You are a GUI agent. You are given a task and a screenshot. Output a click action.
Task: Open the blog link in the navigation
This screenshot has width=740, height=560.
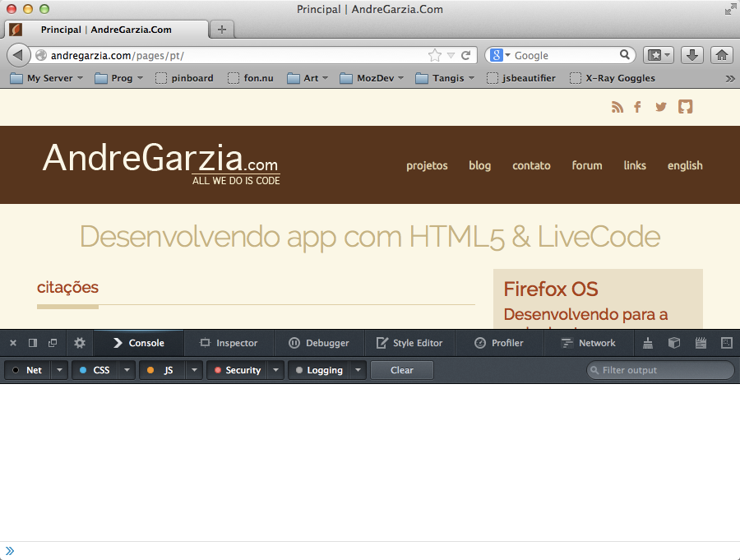click(479, 165)
